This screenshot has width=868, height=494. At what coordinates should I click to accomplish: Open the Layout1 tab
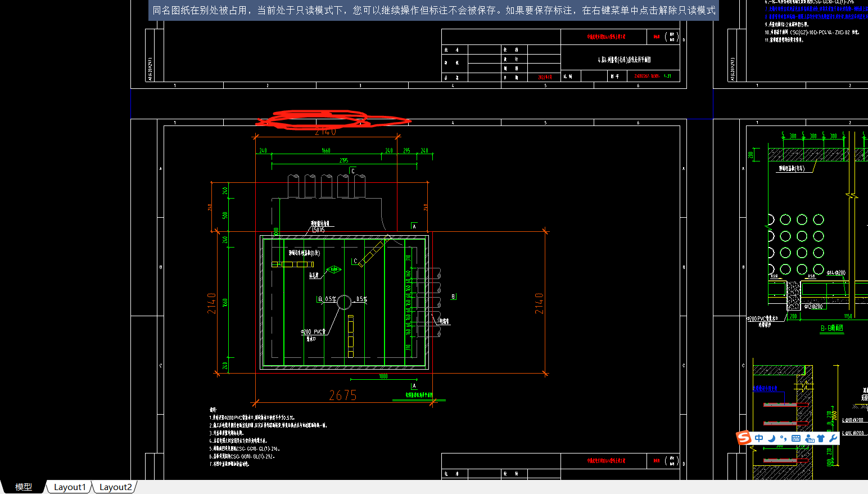70,487
